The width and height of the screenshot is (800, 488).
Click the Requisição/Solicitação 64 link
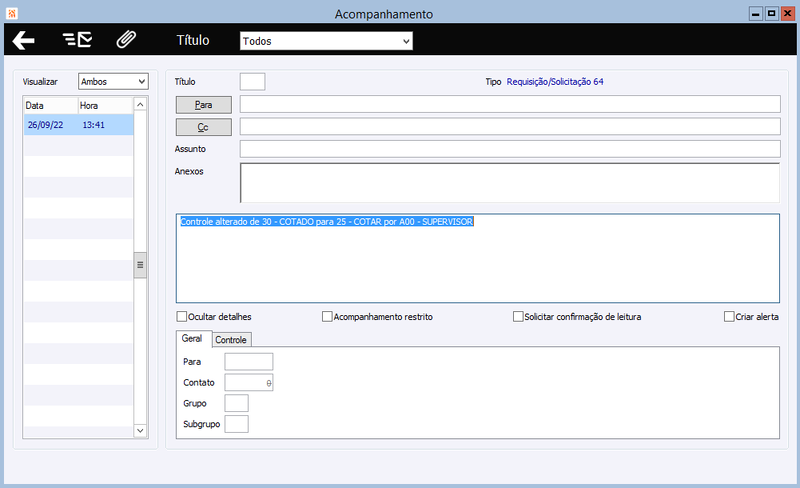(555, 82)
